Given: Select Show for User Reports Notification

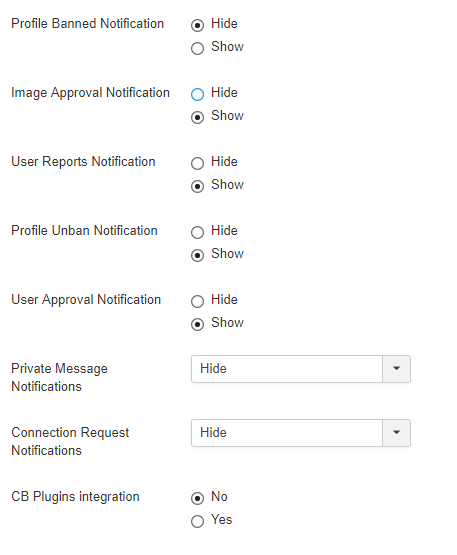Looking at the screenshot, I should coord(198,187).
